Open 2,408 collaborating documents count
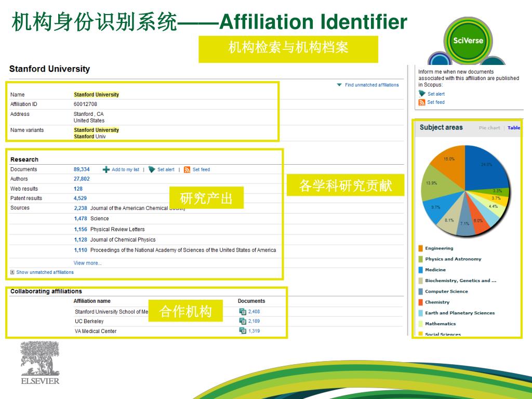532x399 pixels. [254, 312]
